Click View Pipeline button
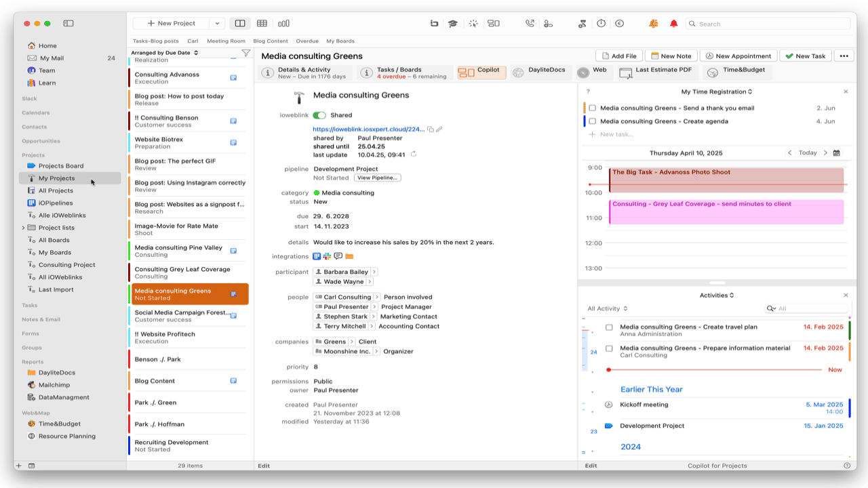This screenshot has width=868, height=488. click(x=377, y=178)
